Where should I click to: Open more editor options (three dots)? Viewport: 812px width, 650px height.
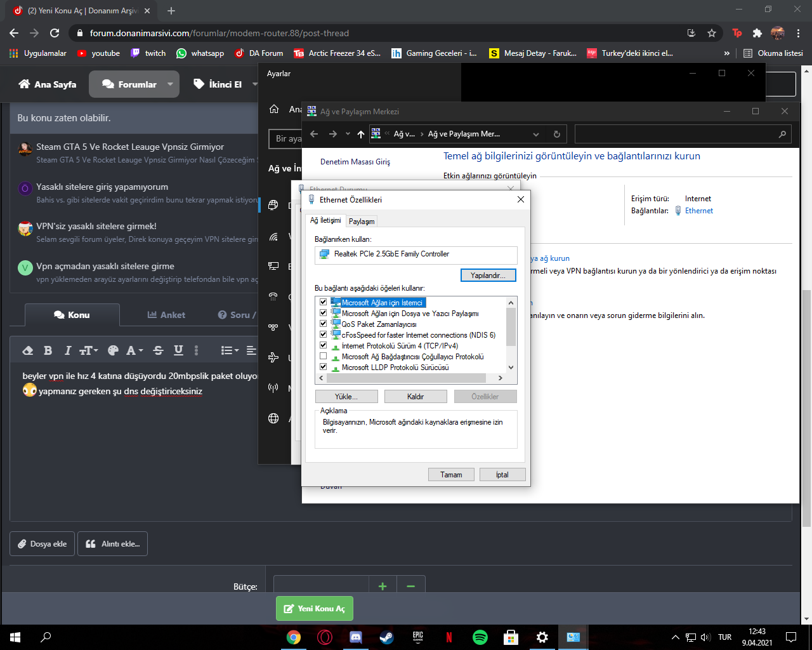(x=197, y=350)
